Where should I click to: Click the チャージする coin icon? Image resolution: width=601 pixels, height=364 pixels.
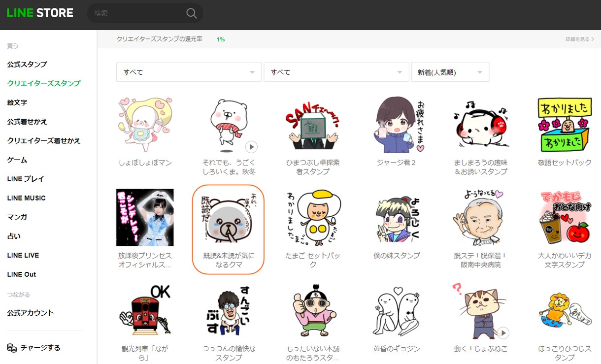click(x=12, y=348)
